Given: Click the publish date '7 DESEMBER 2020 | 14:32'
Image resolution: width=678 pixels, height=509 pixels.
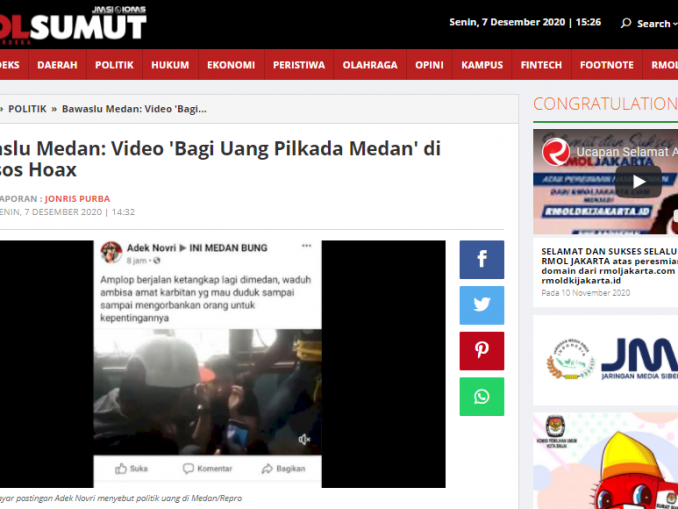Looking at the screenshot, I should pyautogui.click(x=79, y=212).
